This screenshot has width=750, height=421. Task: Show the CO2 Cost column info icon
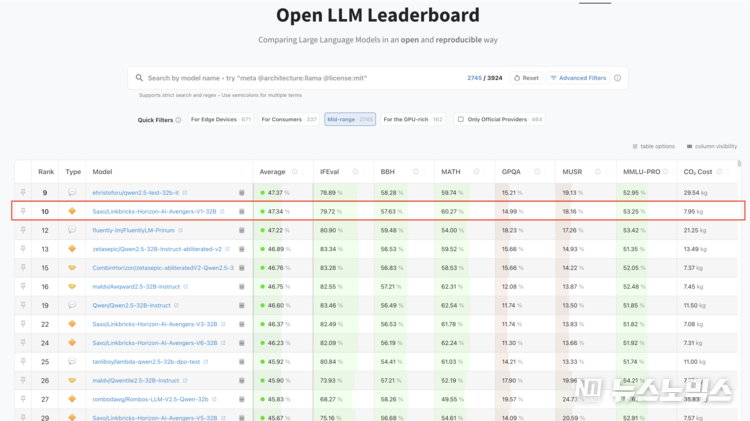click(x=719, y=172)
